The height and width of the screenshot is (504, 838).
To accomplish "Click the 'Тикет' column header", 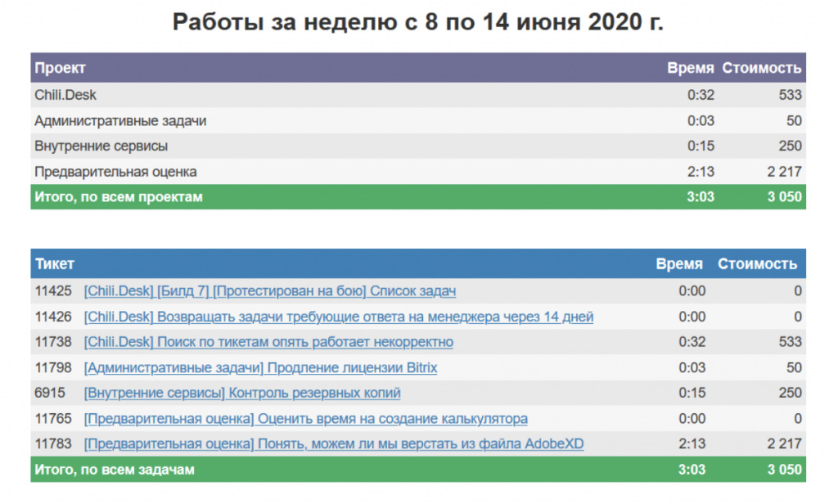I will pyautogui.click(x=54, y=264).
